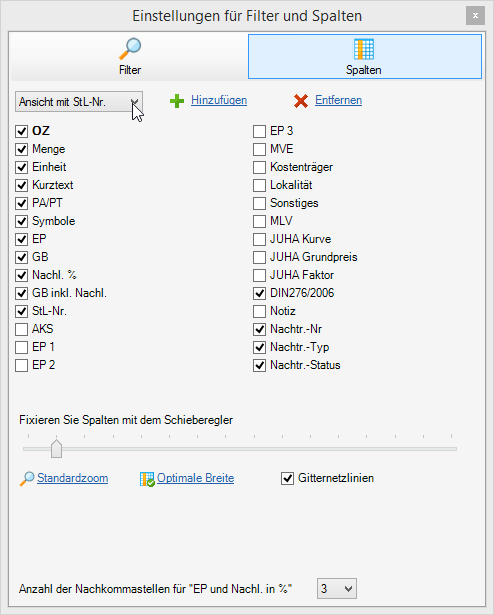Uncheck the GB checkbox

point(22,257)
